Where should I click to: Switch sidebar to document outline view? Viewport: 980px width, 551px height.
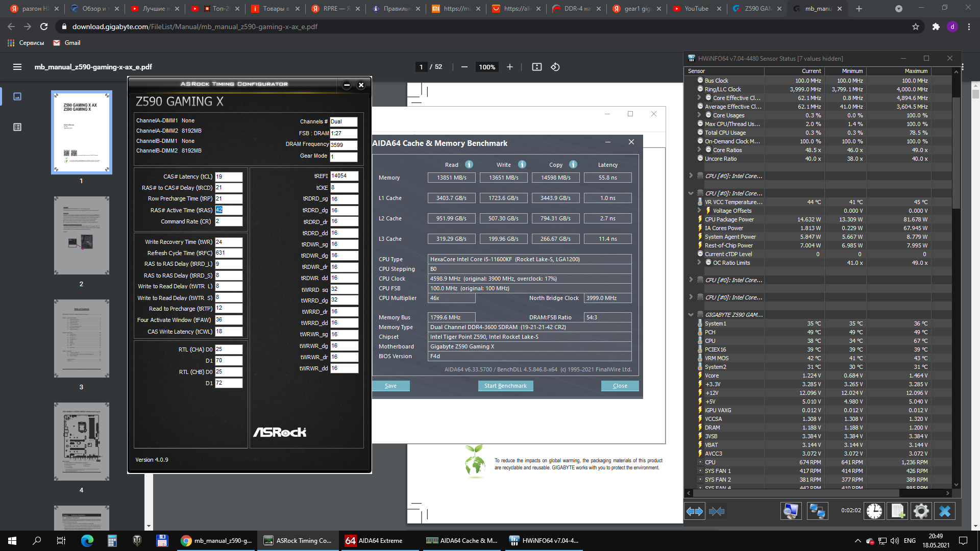click(x=17, y=127)
